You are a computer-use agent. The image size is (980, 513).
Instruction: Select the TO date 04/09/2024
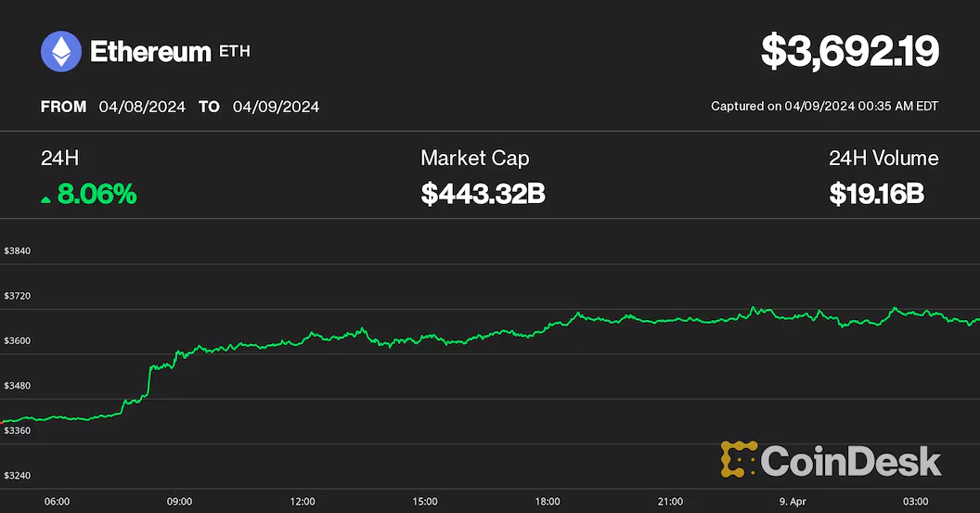pos(276,107)
